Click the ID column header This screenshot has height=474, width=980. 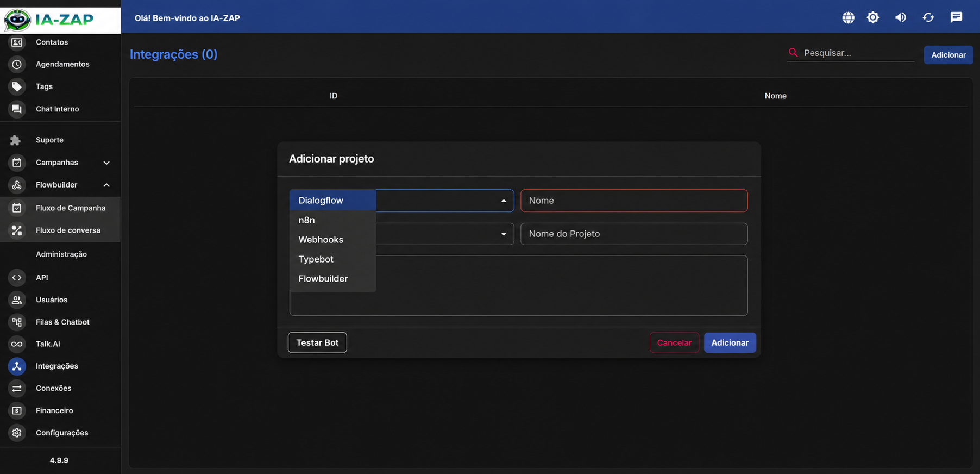[334, 96]
